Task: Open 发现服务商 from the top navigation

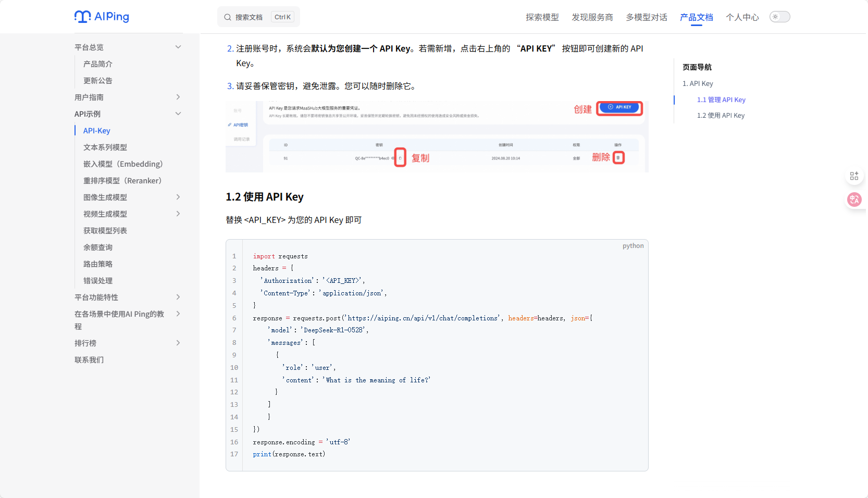Action: point(592,17)
